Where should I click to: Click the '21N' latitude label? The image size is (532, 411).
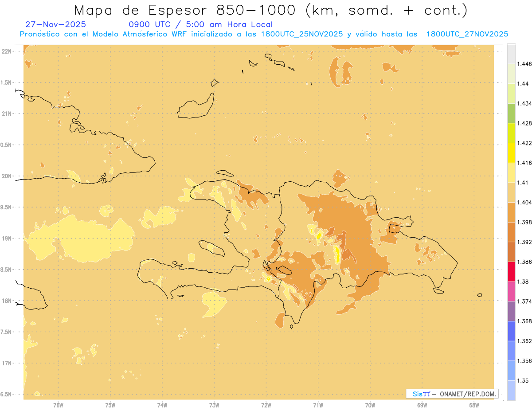pyautogui.click(x=7, y=114)
